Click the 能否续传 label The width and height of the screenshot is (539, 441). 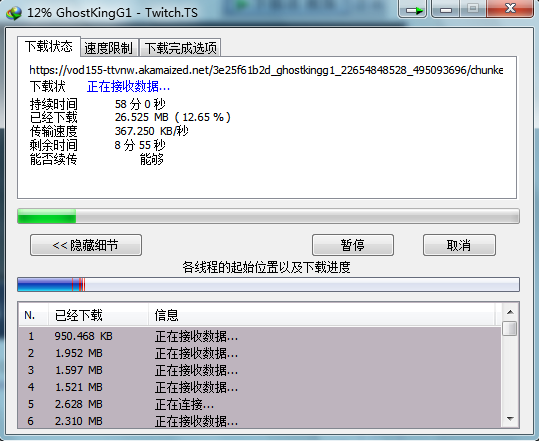(54, 159)
